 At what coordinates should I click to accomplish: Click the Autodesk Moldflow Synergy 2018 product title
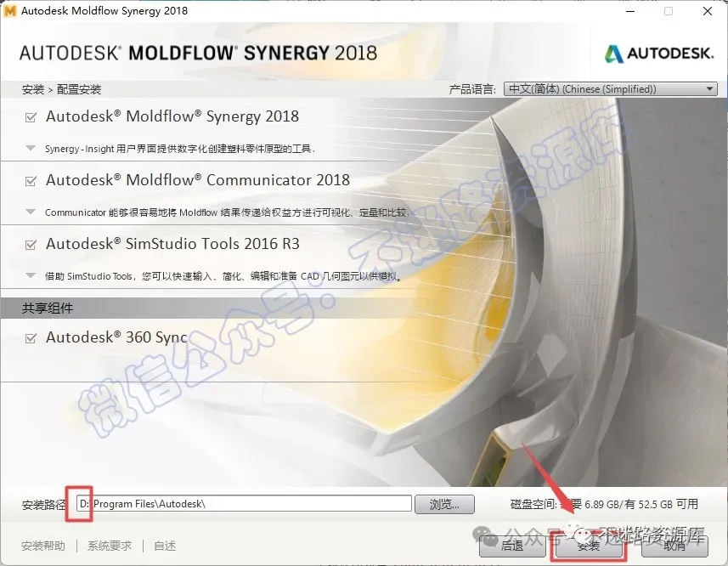(172, 116)
